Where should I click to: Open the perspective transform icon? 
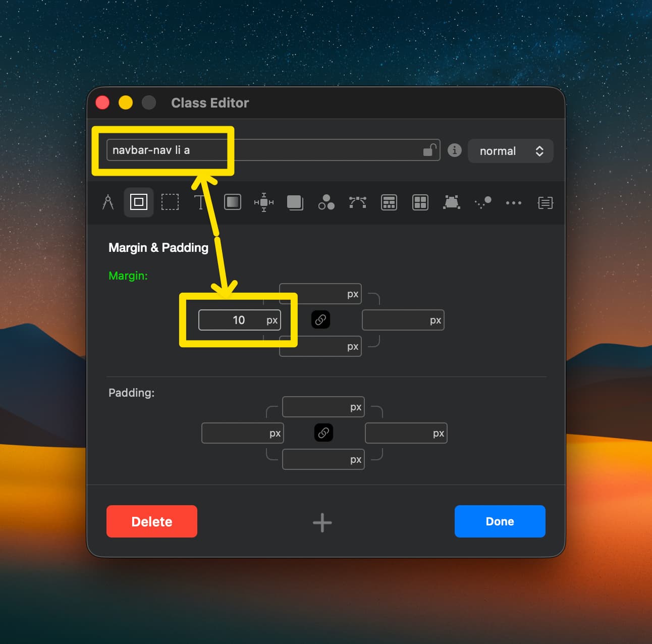pos(451,202)
